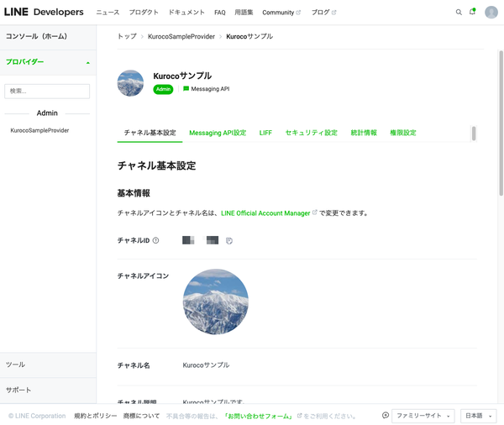Show help for チャネルID question icon
Viewport: 504px width, 425px height.
[155, 240]
